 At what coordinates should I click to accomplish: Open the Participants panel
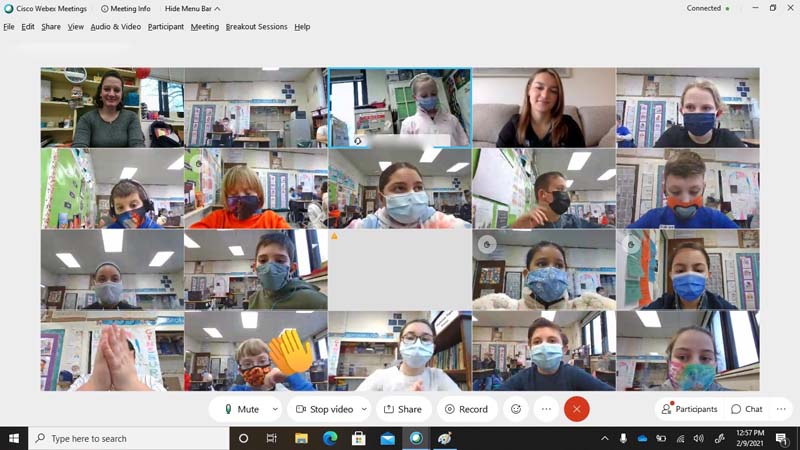coord(689,409)
